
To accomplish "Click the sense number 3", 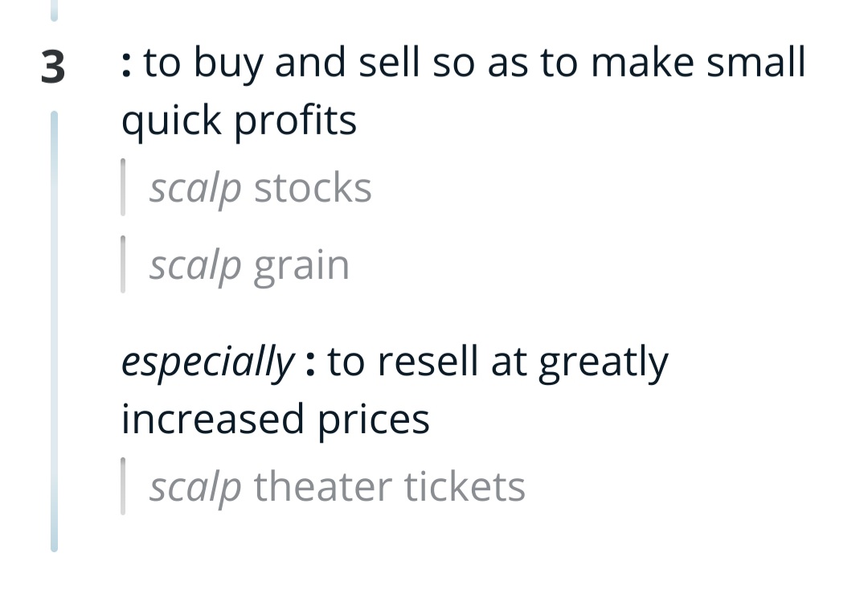I will (x=53, y=67).
